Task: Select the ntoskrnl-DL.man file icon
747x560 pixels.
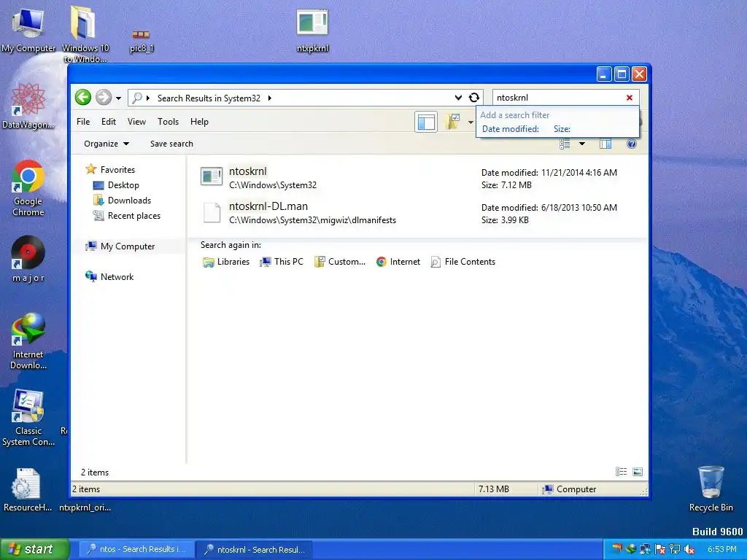Action: [212, 212]
